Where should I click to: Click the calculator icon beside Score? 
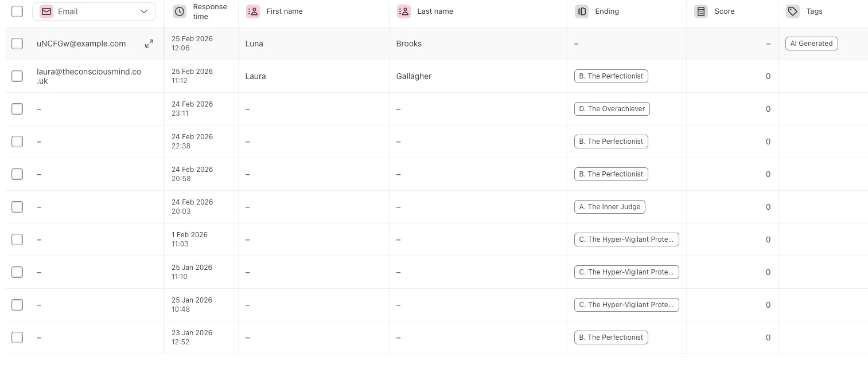tap(701, 11)
